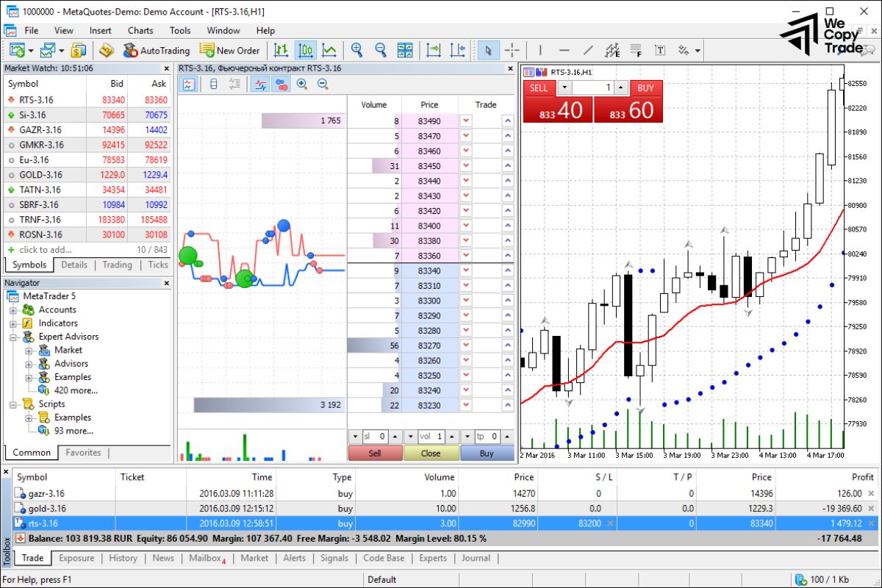Open the New Order window
The width and height of the screenshot is (882, 588).
230,50
